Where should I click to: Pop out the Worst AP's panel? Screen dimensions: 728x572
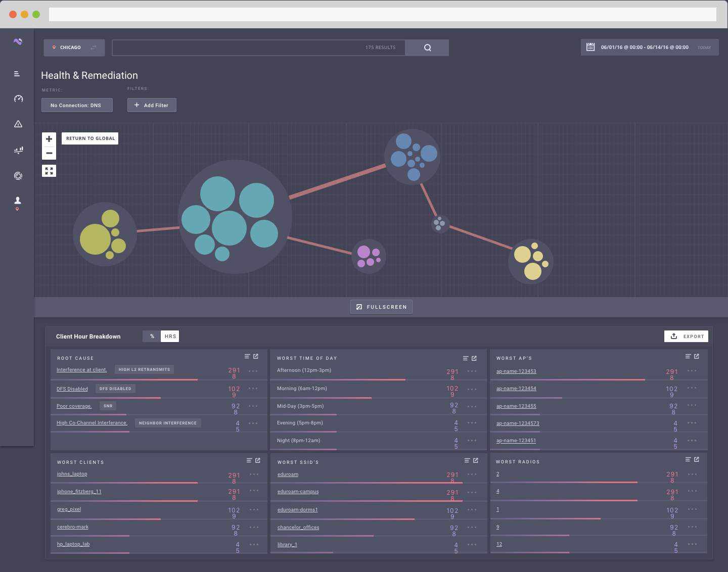[697, 356]
